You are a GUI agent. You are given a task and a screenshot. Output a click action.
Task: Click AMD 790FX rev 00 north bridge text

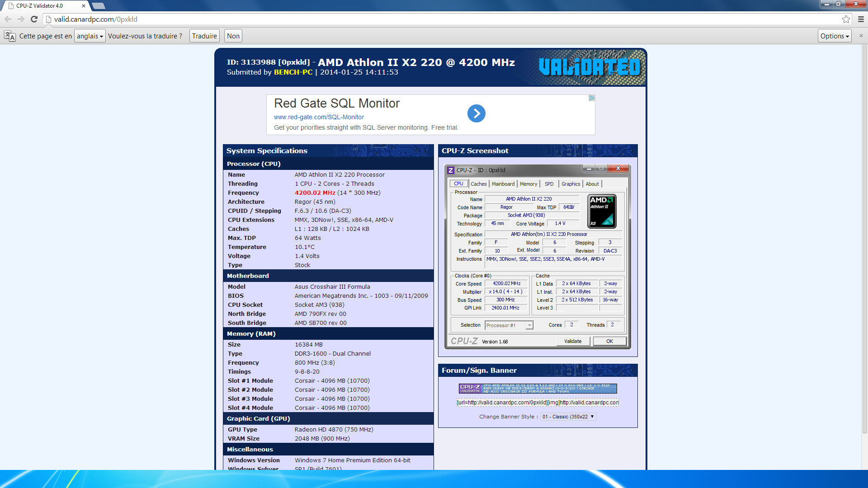pos(321,314)
